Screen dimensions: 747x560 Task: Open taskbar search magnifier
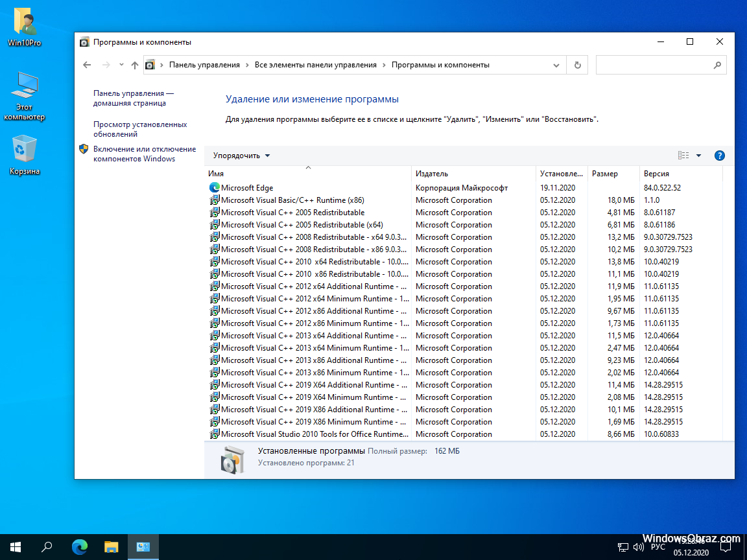47,547
